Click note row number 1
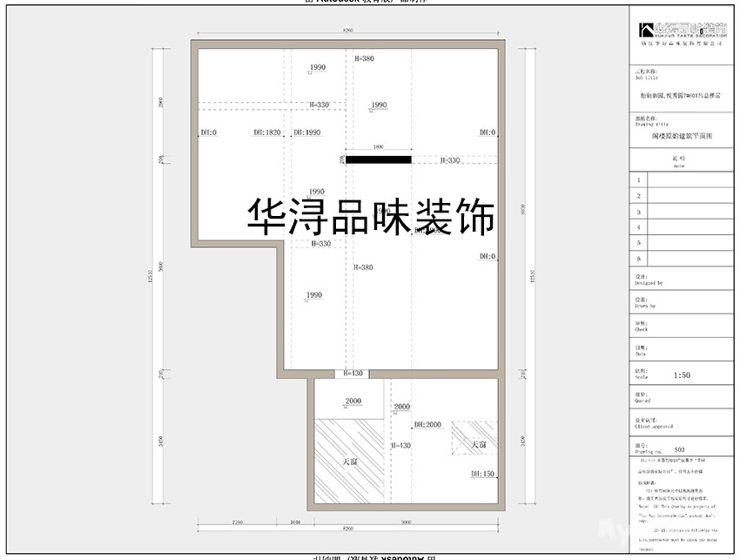The image size is (740, 560). tap(638, 180)
